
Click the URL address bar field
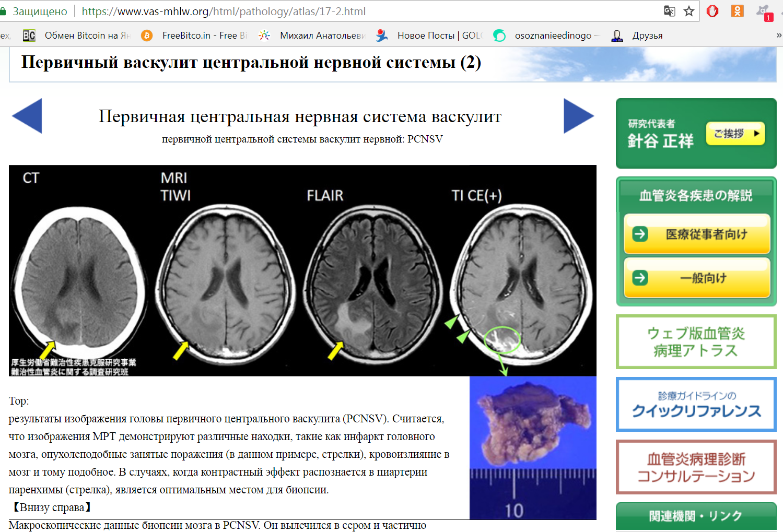coord(366,11)
